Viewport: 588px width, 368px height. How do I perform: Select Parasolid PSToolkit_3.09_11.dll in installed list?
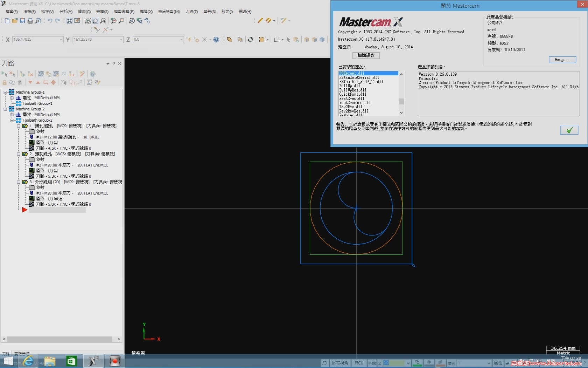[361, 82]
